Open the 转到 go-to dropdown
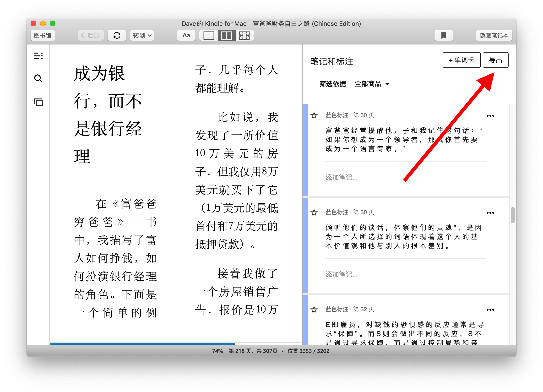The height and width of the screenshot is (392, 543). tap(142, 35)
